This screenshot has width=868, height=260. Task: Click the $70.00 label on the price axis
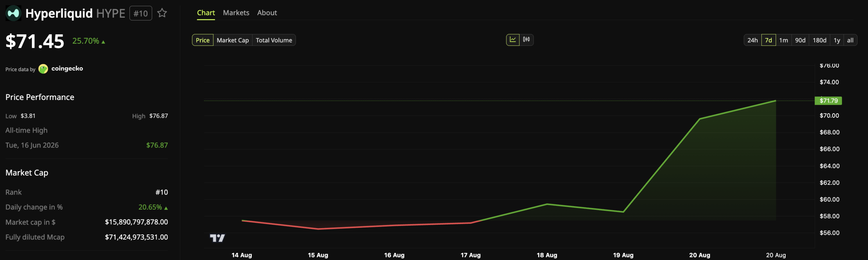pos(829,116)
